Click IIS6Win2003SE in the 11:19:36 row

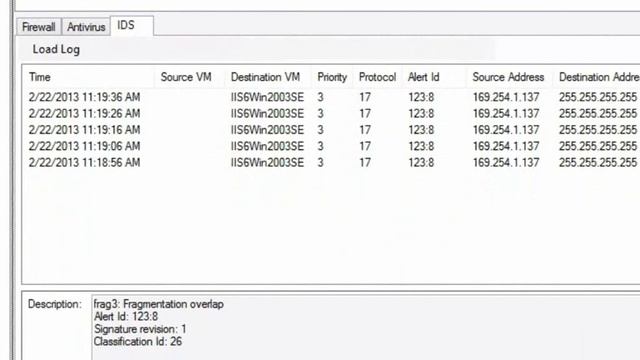pos(267,97)
